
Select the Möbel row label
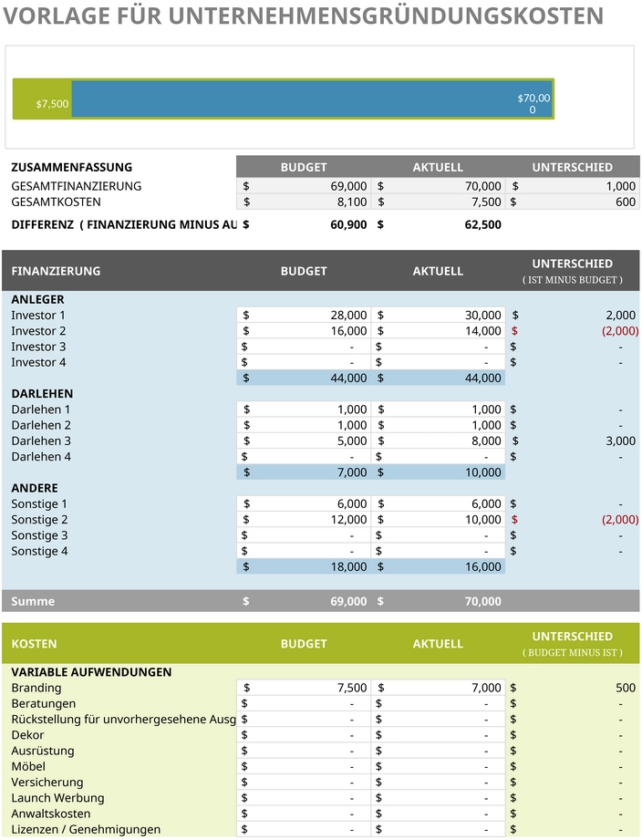(x=28, y=767)
